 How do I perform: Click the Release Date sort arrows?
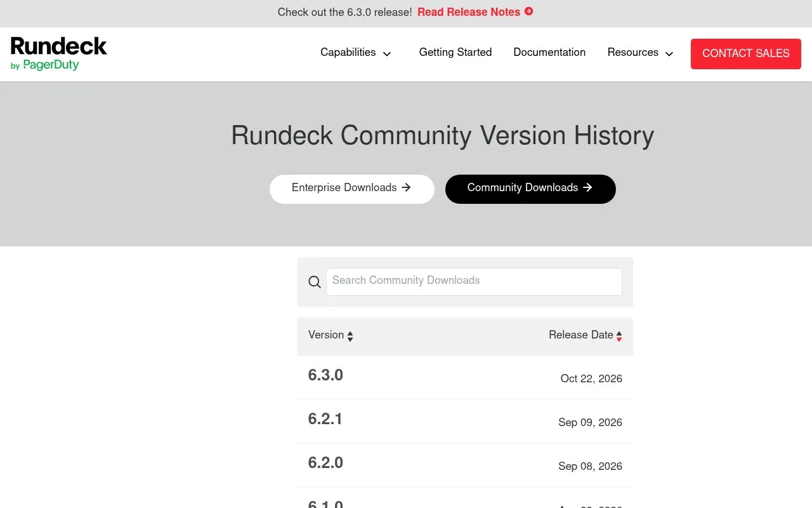point(619,337)
